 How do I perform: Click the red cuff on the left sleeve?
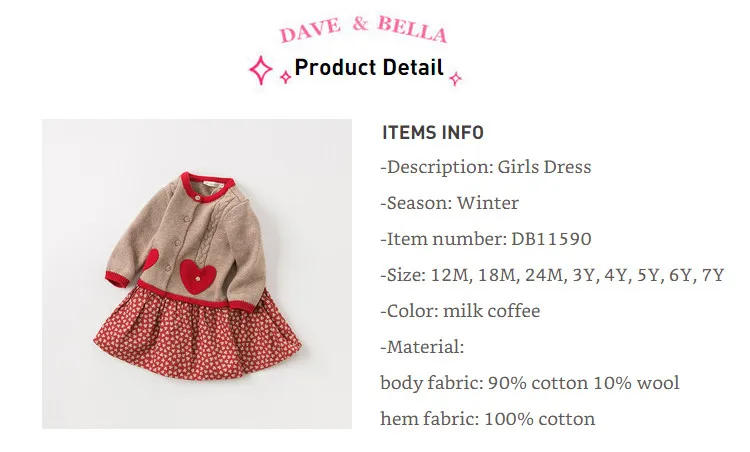117,279
